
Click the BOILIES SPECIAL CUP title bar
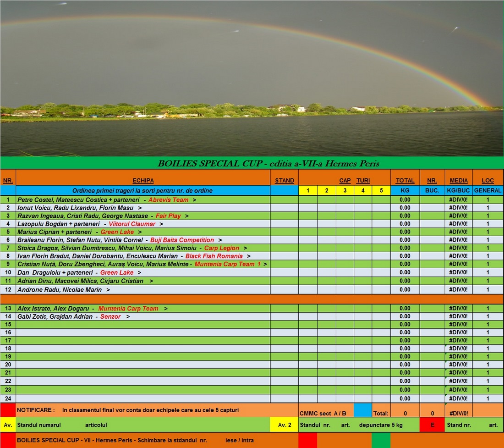coord(252,163)
